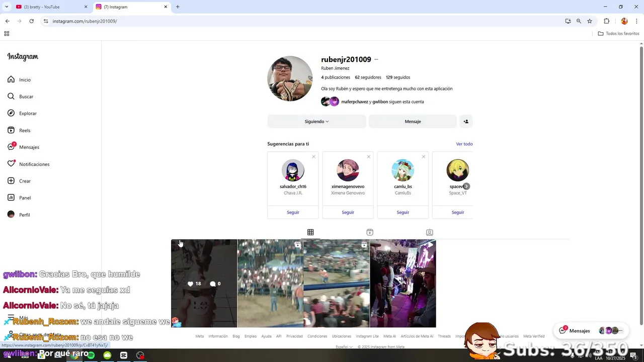This screenshot has height=362, width=644.
Task: Close the bratty - YouTube tab
Action: click(x=86, y=7)
